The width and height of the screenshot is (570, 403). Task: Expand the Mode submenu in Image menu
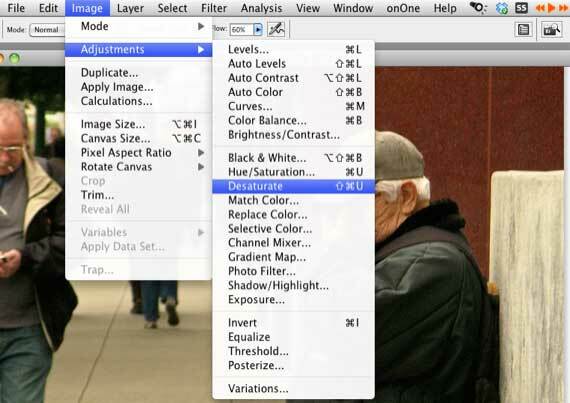(139, 27)
